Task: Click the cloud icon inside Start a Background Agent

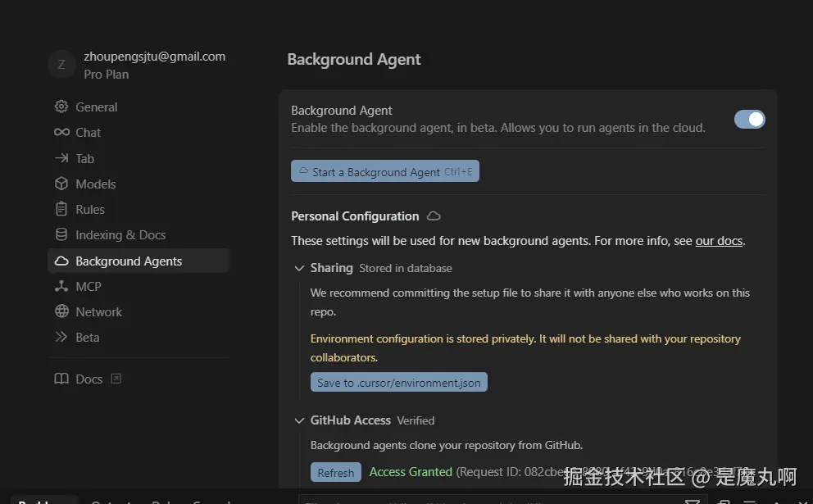Action: coord(303,170)
